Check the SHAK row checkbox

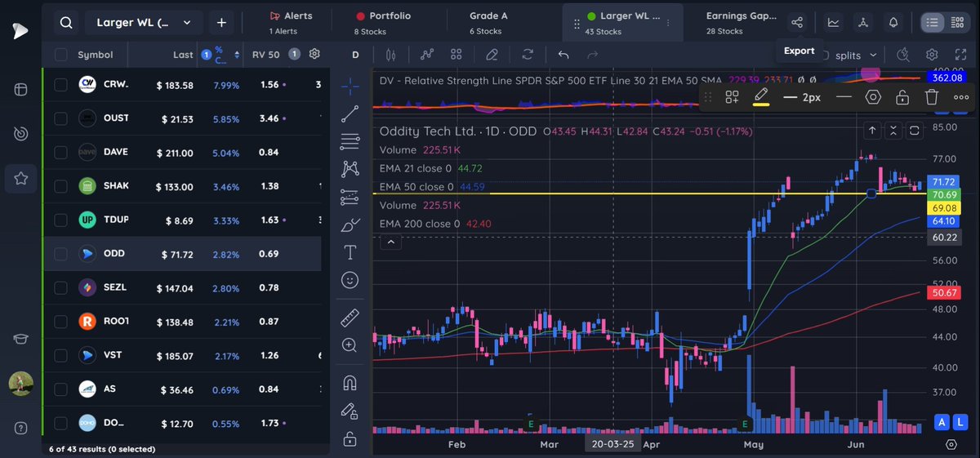tap(61, 186)
